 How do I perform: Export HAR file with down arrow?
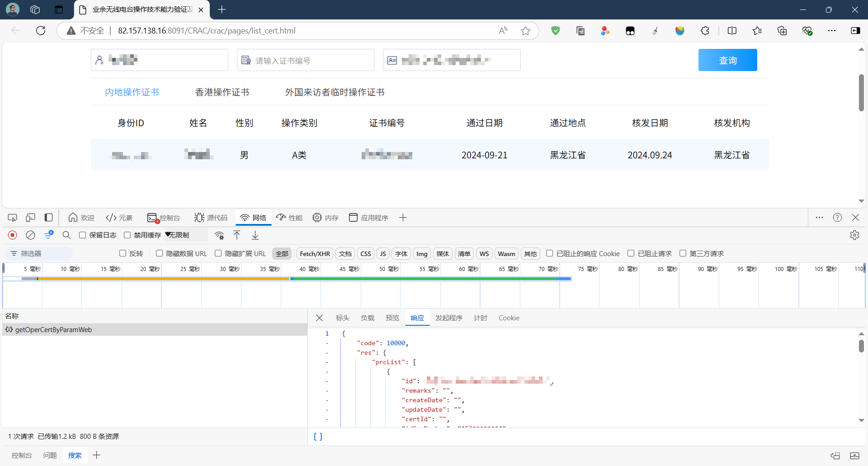[255, 235]
